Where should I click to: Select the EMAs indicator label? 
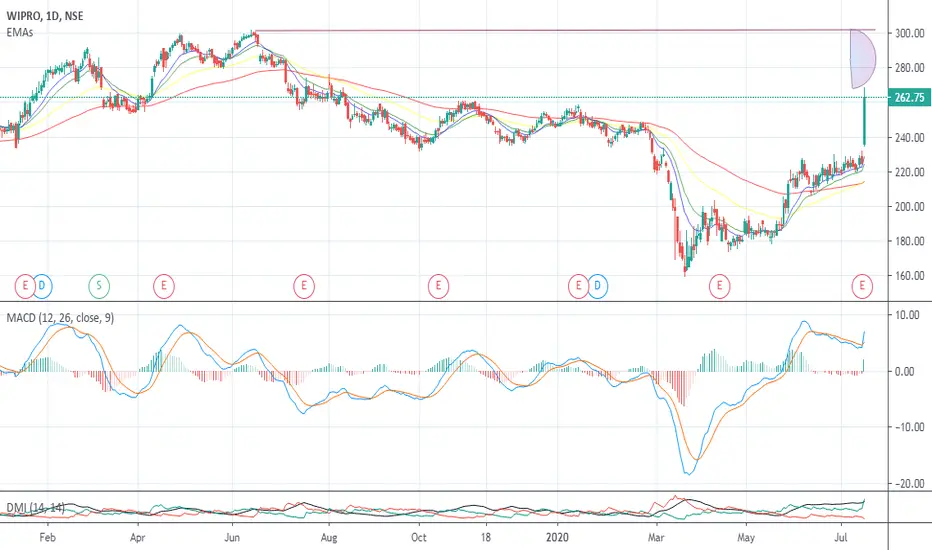pos(20,32)
